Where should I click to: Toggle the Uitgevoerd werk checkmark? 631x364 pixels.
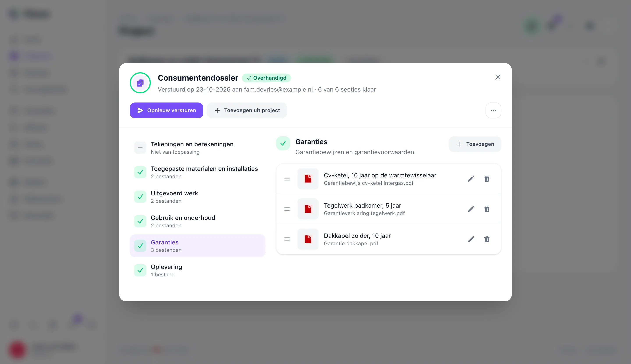point(140,196)
